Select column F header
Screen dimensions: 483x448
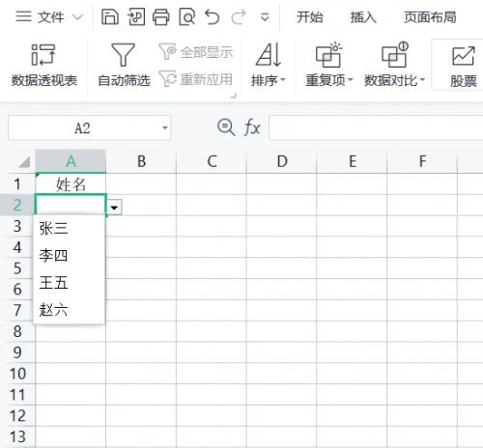(x=422, y=161)
